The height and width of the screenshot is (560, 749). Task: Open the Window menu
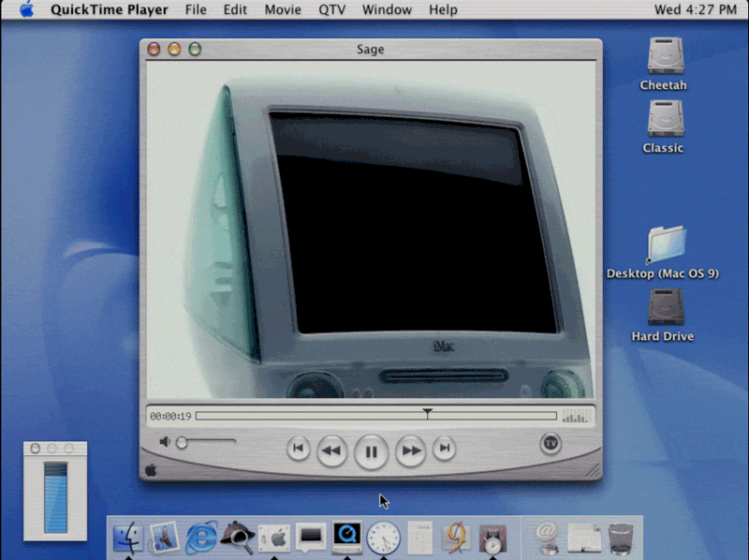(x=387, y=9)
